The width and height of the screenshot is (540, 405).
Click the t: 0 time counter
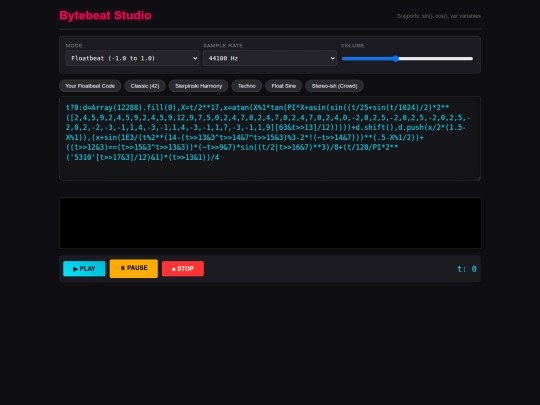click(467, 269)
